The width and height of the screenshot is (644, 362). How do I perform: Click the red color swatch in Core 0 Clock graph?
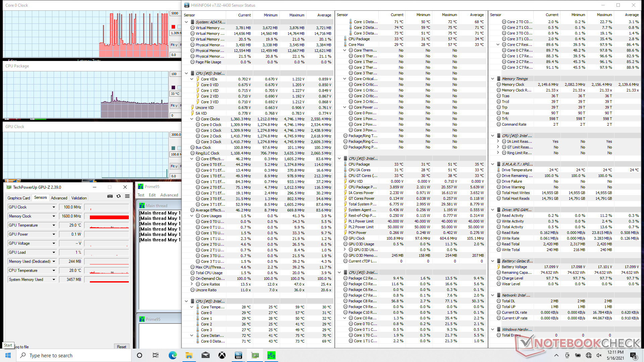173,27
